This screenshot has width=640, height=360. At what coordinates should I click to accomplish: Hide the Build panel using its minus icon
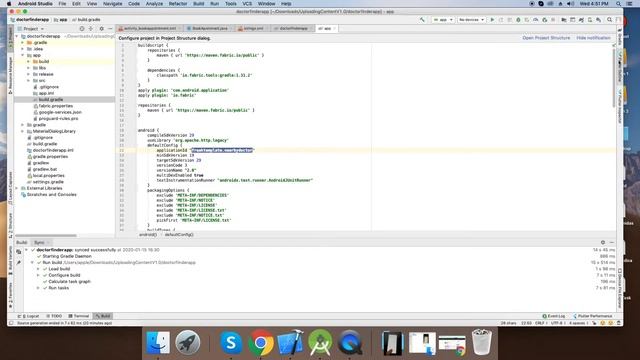click(x=611, y=242)
